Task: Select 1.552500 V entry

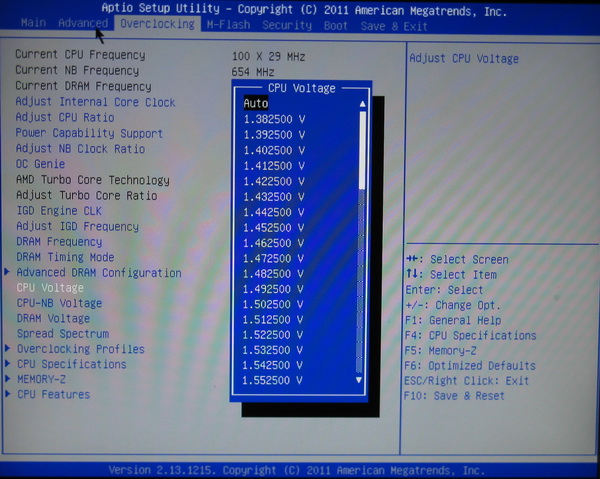Action: tap(272, 380)
